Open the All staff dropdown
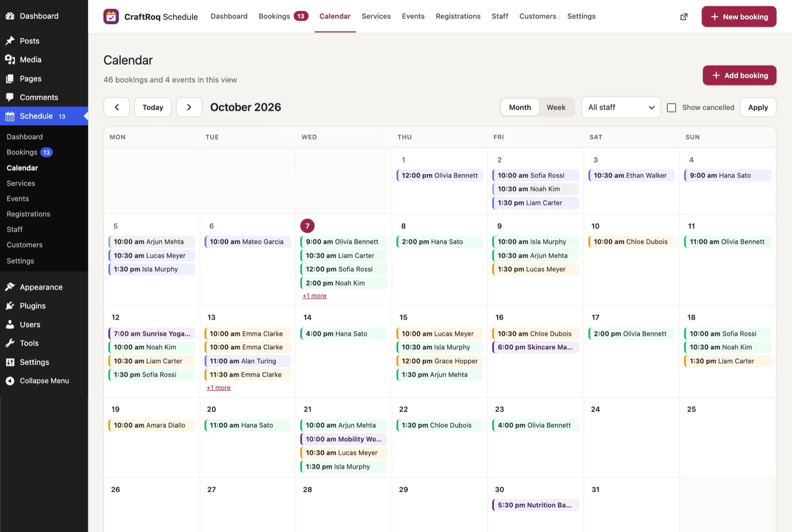 pyautogui.click(x=621, y=107)
